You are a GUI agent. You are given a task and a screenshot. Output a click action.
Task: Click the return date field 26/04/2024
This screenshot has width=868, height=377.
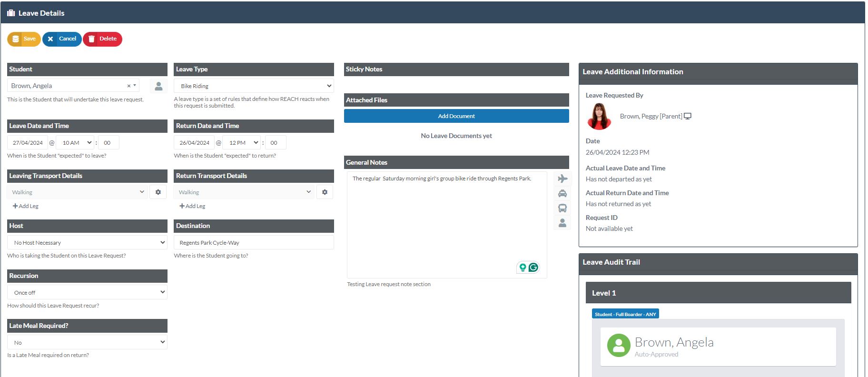point(194,143)
